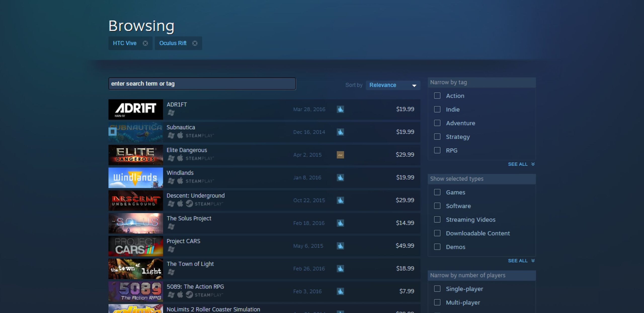Screen dimensions: 644x313
Task: Collapse Narrow by number of players header
Action: [x=482, y=275]
